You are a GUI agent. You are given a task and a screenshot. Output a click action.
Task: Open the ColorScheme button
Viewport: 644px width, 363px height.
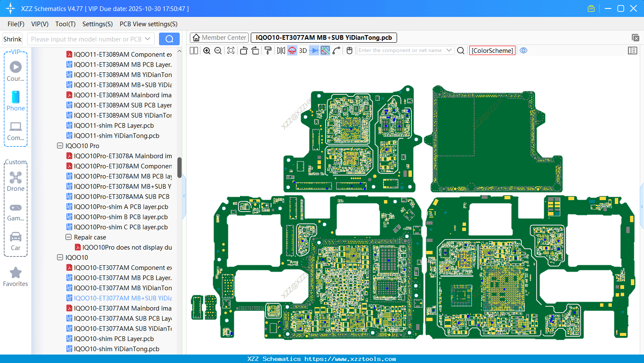[x=492, y=50]
